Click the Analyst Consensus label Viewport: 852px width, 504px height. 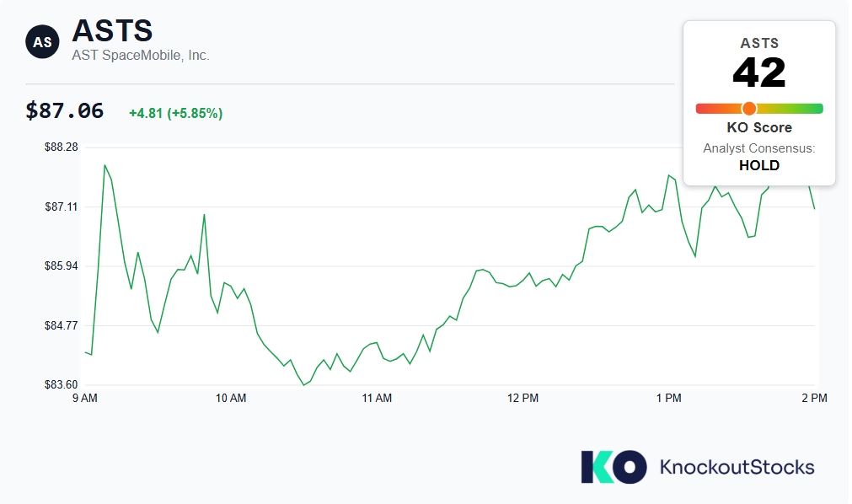(x=759, y=147)
